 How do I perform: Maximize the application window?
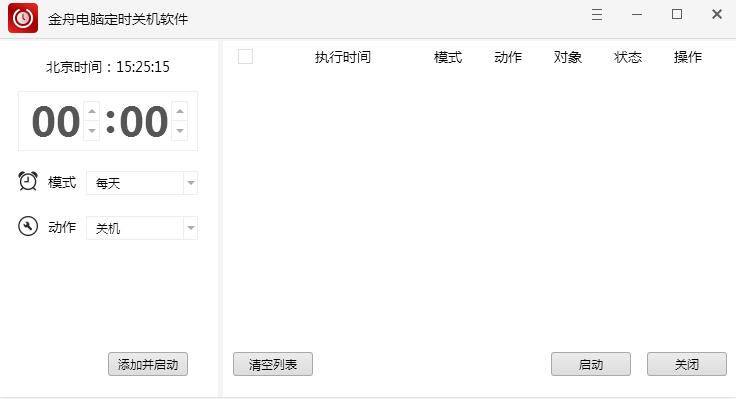[677, 14]
